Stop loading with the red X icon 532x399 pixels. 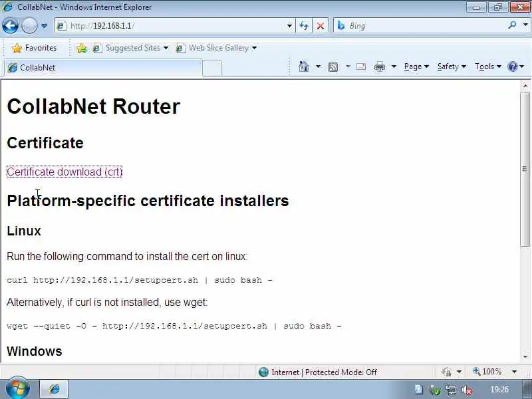320,26
